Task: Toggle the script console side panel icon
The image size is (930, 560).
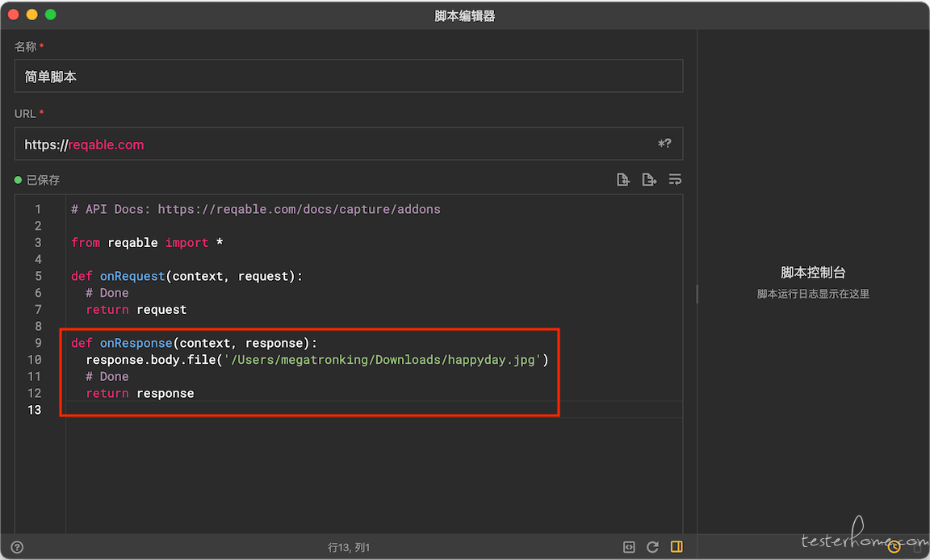Action: click(677, 546)
